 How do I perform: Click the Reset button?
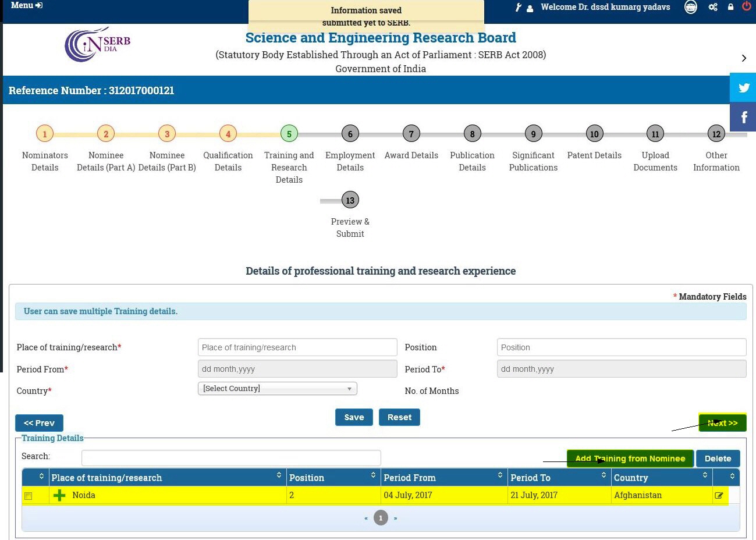pos(399,417)
